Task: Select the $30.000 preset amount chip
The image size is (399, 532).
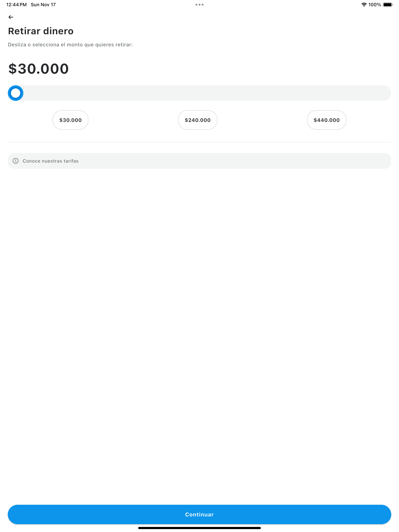Action: click(x=71, y=120)
